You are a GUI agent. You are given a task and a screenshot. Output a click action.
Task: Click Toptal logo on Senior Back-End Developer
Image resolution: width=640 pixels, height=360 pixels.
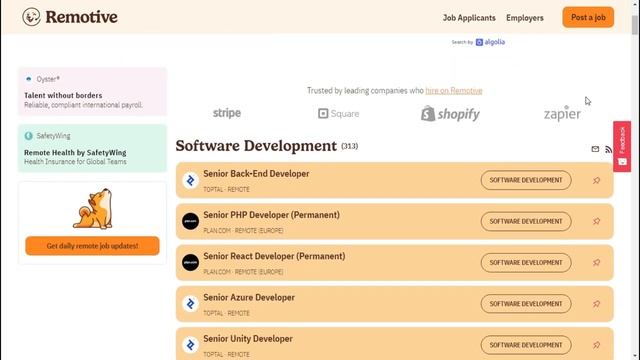(190, 180)
